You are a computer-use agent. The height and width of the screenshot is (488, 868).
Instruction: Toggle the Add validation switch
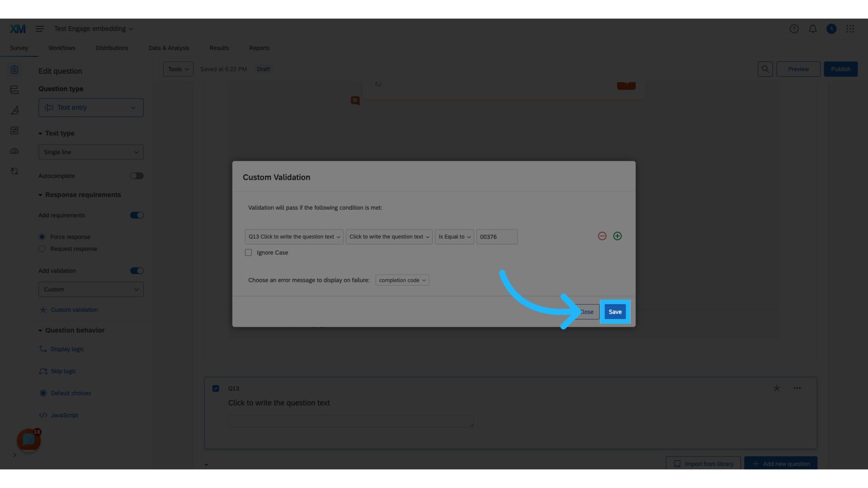(137, 271)
